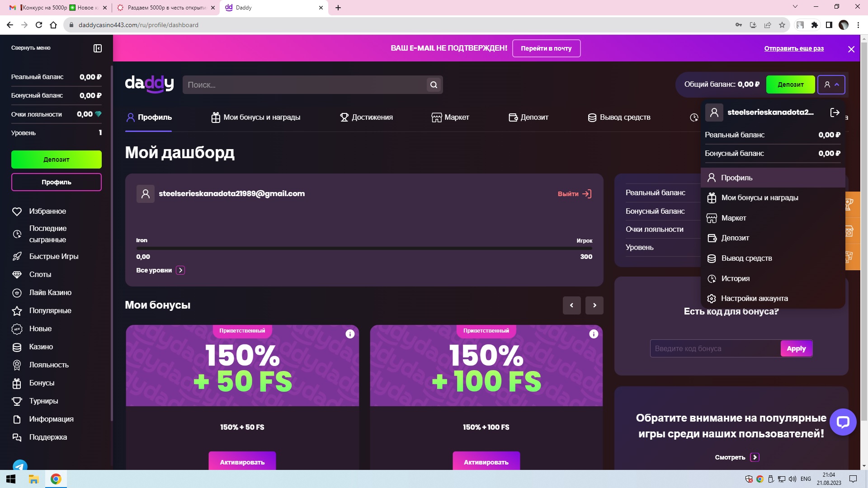Open 'Новые' in the sidebar
This screenshot has height=488, width=868.
coord(32,329)
